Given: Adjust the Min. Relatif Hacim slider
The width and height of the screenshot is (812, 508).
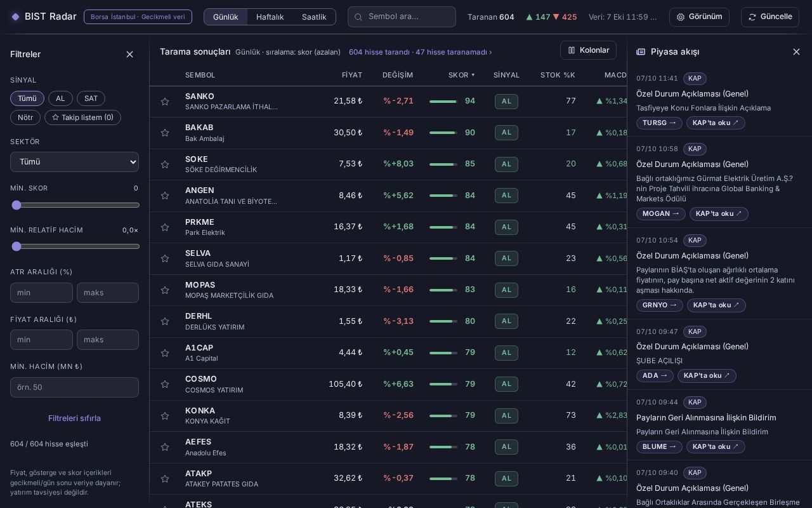Looking at the screenshot, I should (75, 246).
